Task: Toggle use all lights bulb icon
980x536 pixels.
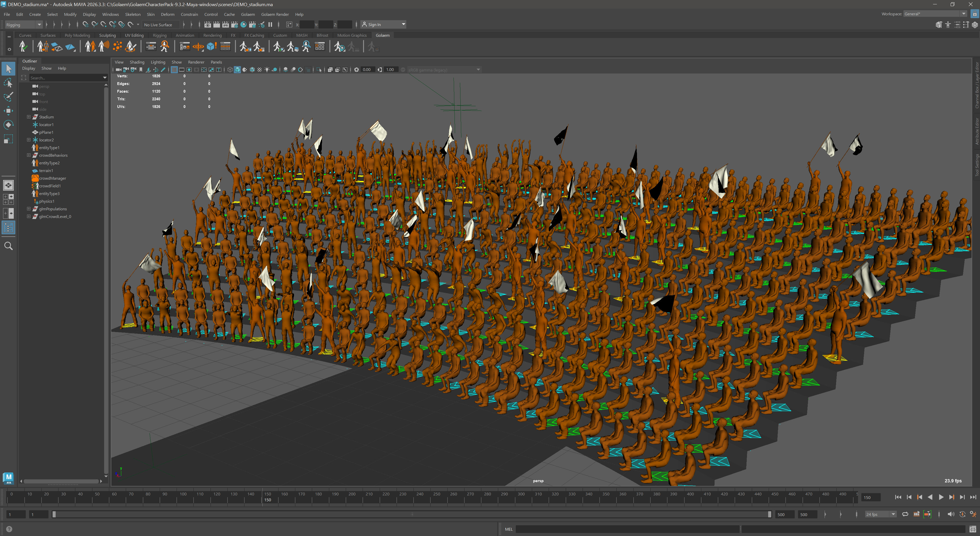Action: click(267, 70)
